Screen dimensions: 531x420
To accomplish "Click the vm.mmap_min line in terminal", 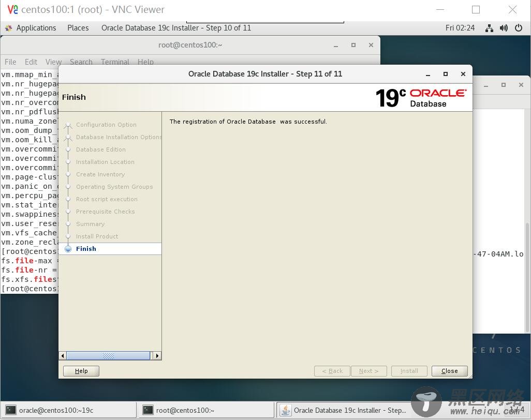I will pyautogui.click(x=30, y=74).
